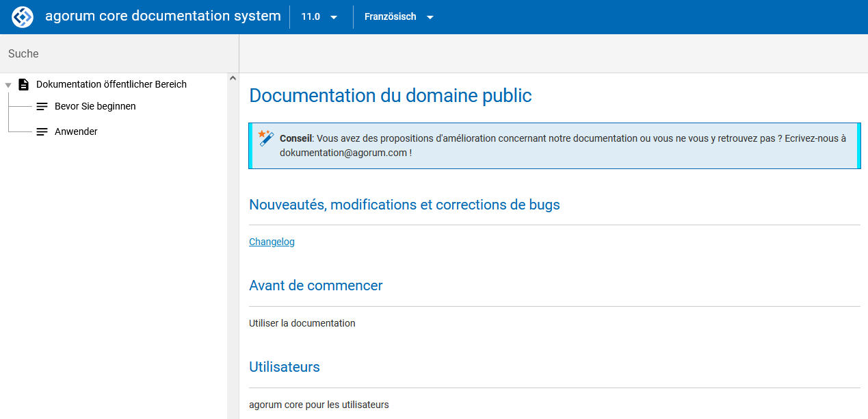Click 'agorum core pour les utilisateurs' text
The width and height of the screenshot is (868, 419).
click(319, 405)
